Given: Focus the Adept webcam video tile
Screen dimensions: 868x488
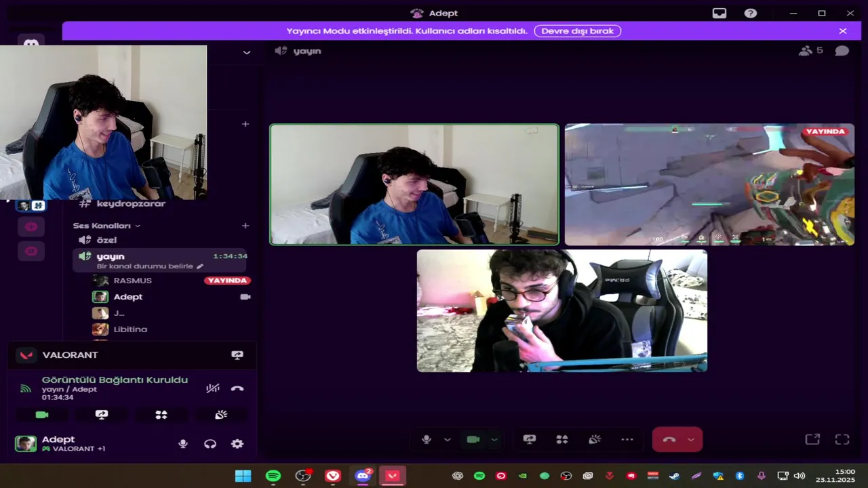Looking at the screenshot, I should (x=414, y=184).
